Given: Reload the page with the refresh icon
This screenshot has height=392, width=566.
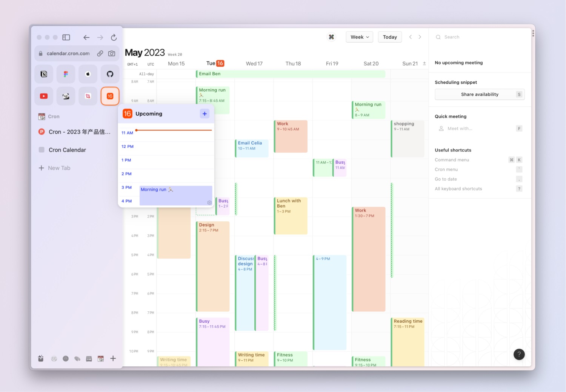Looking at the screenshot, I should point(114,37).
